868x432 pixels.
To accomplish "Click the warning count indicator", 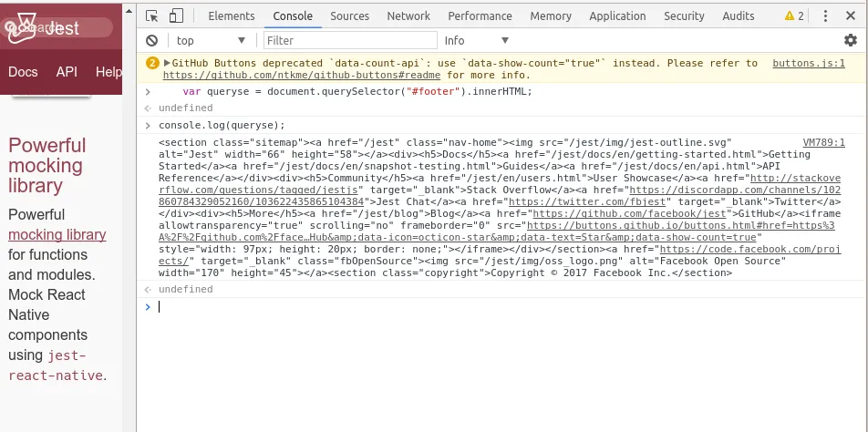I will pos(794,16).
